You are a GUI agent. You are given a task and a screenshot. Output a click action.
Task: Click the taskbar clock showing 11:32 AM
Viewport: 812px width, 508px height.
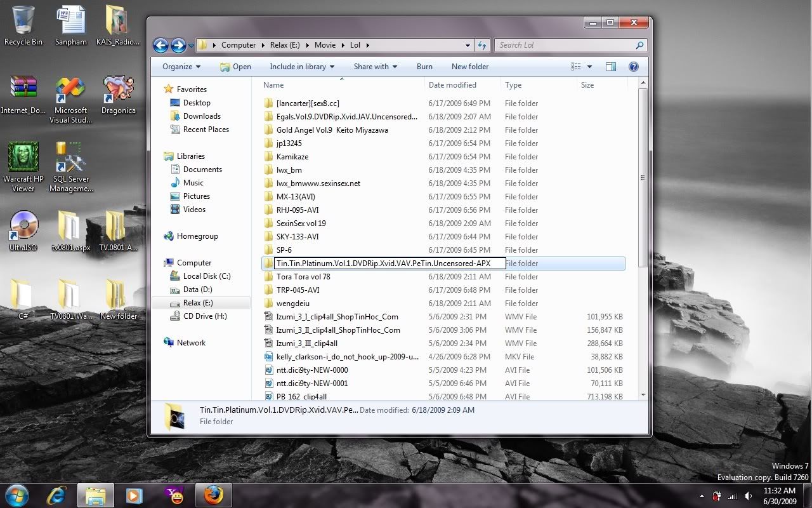pyautogui.click(x=780, y=496)
